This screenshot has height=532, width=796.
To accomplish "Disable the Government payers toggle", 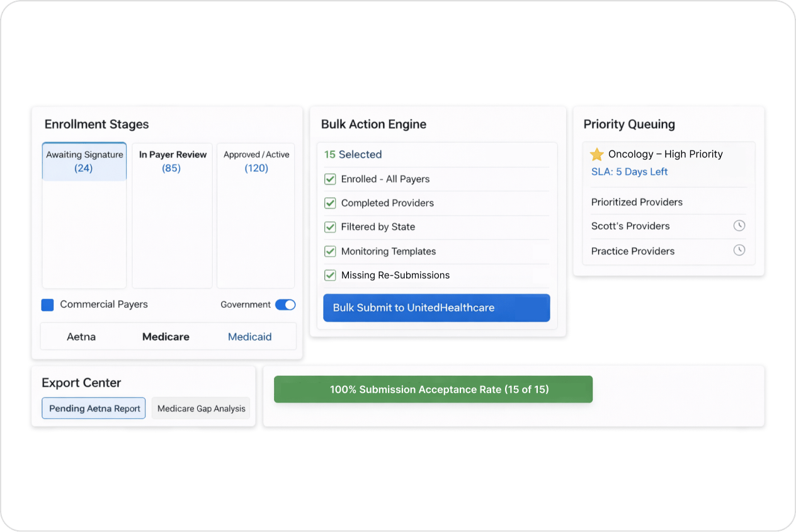I will pyautogui.click(x=285, y=304).
